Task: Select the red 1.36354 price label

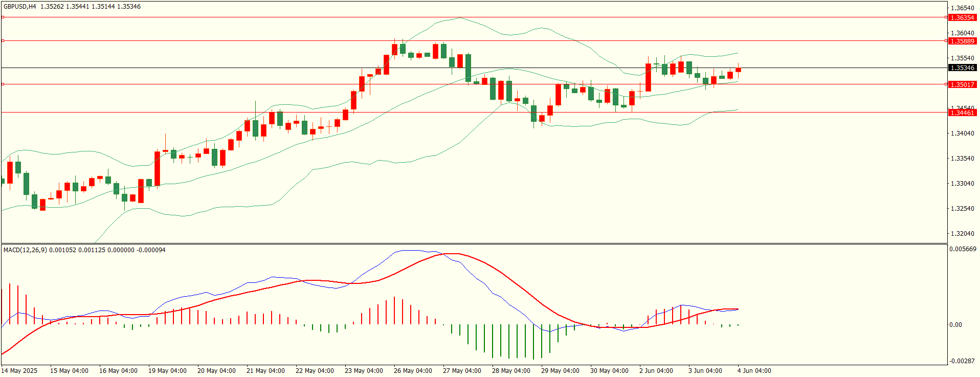Action: coord(962,17)
